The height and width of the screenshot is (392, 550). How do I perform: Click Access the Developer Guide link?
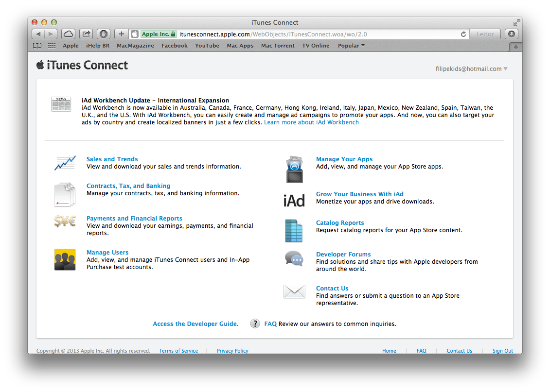pyautogui.click(x=195, y=324)
